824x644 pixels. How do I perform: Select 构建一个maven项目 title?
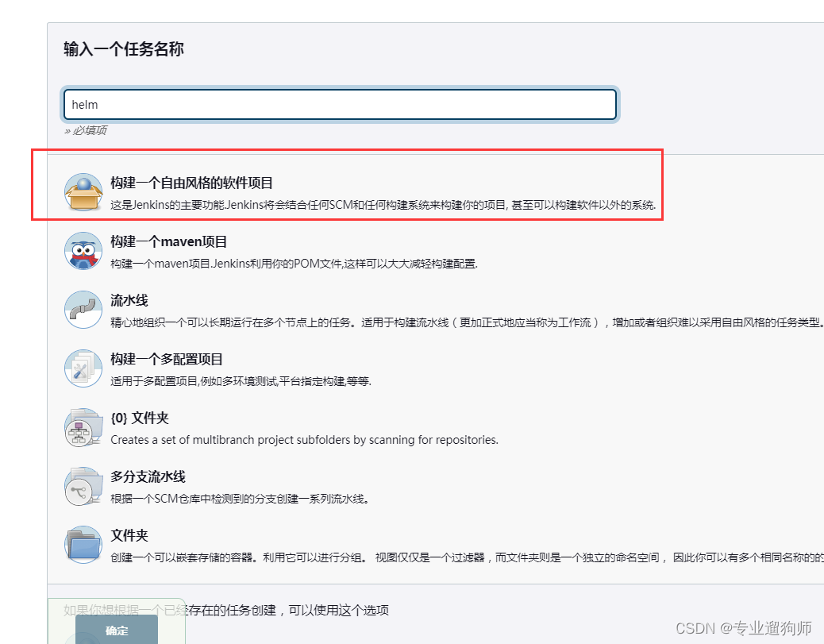click(x=168, y=242)
